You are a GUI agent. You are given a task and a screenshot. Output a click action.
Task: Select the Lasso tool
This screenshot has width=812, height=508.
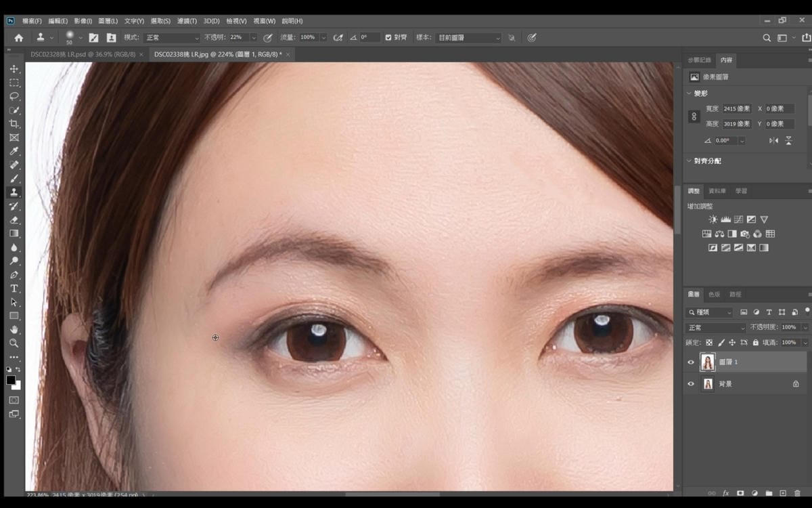[14, 96]
